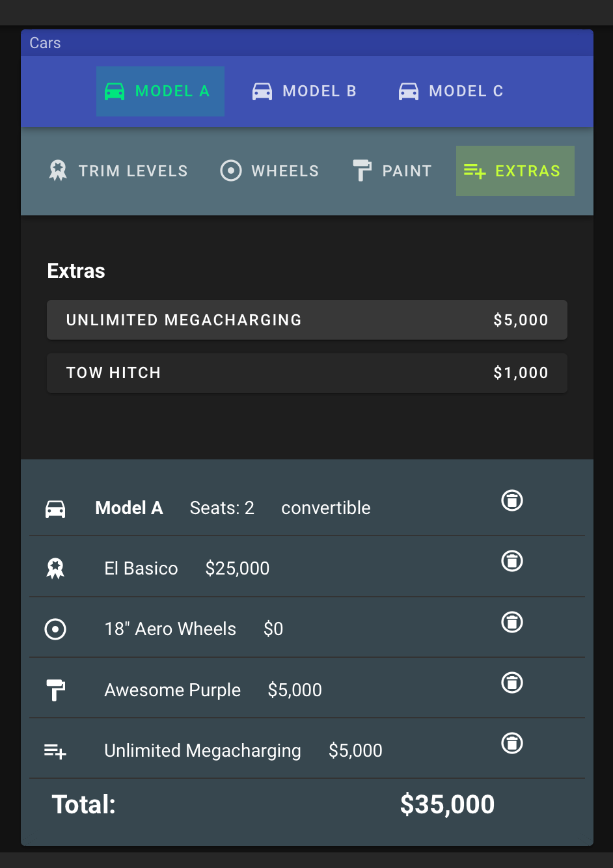Click the ribbon icon beside El Basico
613x868 pixels.
[x=55, y=569]
